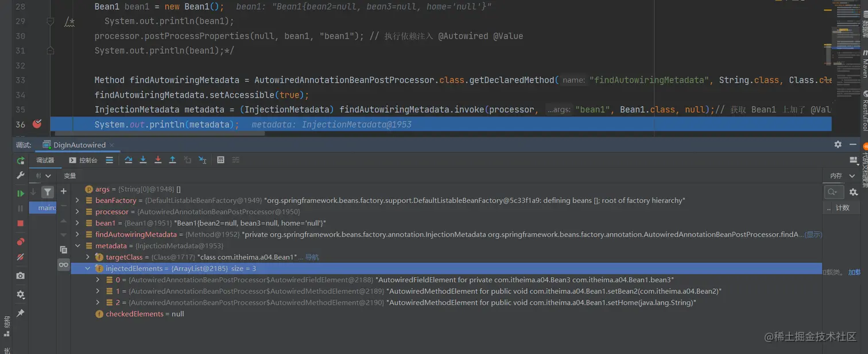Expand element 2 AutowiredMethodElement setHome

(98, 302)
